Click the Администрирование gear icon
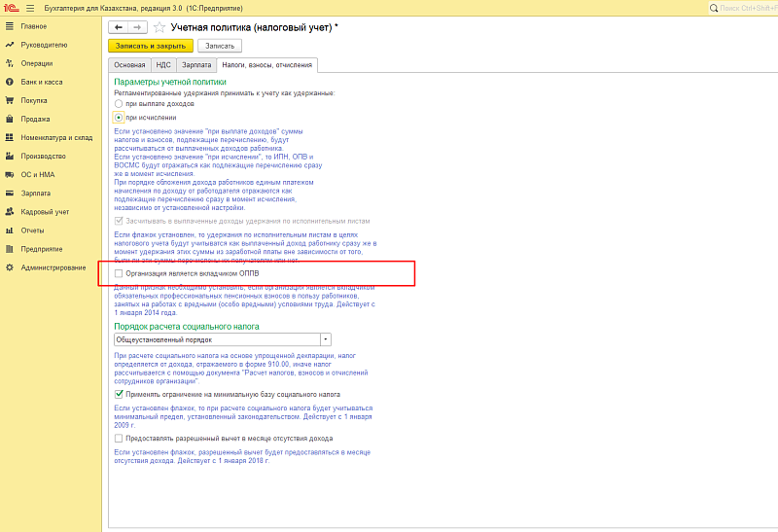The height and width of the screenshot is (532, 778). pyautogui.click(x=9, y=267)
